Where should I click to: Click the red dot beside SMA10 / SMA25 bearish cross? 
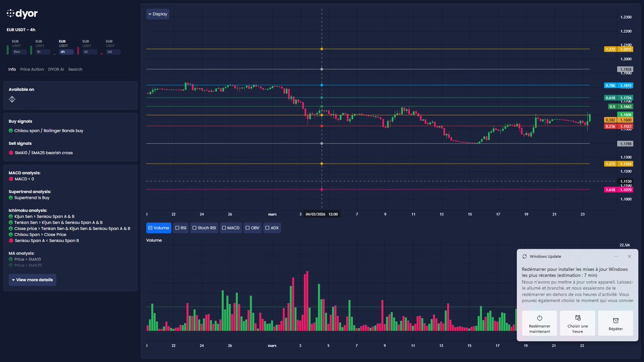pyautogui.click(x=10, y=152)
